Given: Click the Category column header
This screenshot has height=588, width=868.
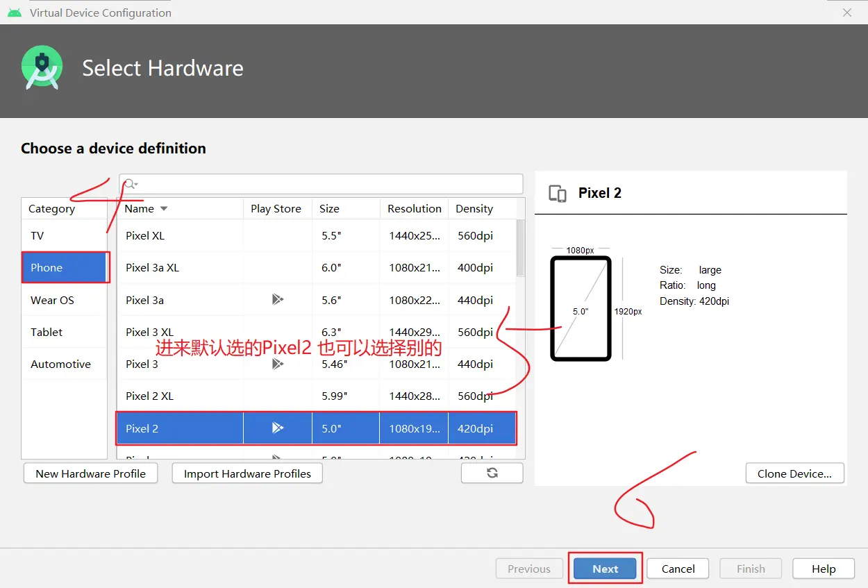Looking at the screenshot, I should tap(64, 208).
